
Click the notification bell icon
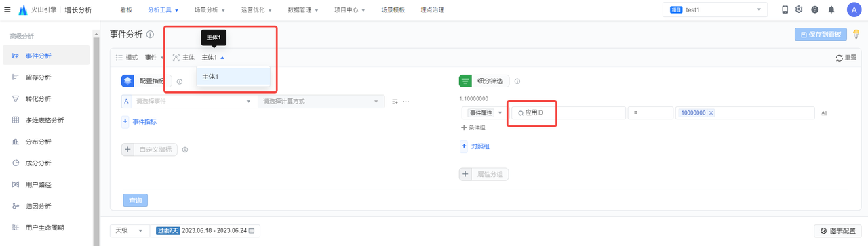pyautogui.click(x=831, y=10)
